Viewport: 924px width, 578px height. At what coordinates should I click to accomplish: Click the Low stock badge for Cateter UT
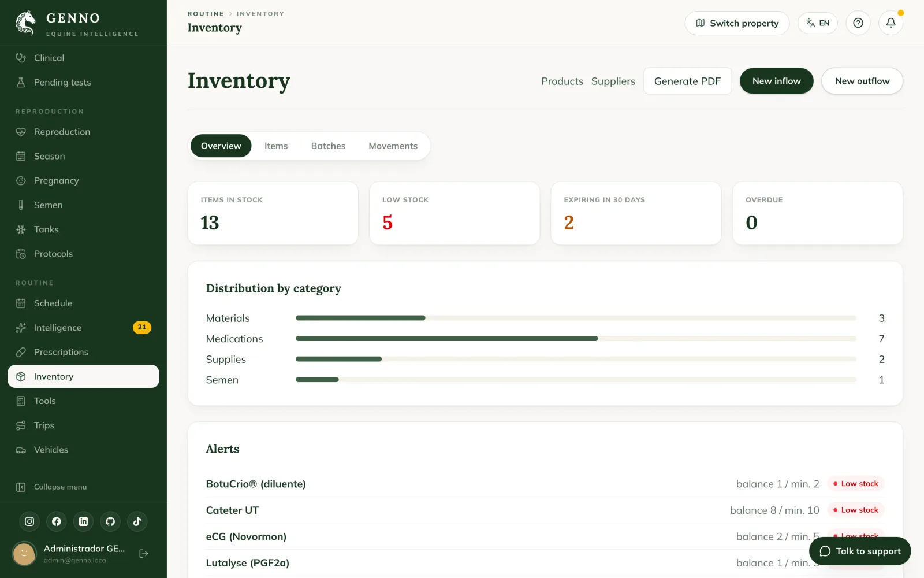[x=856, y=510]
